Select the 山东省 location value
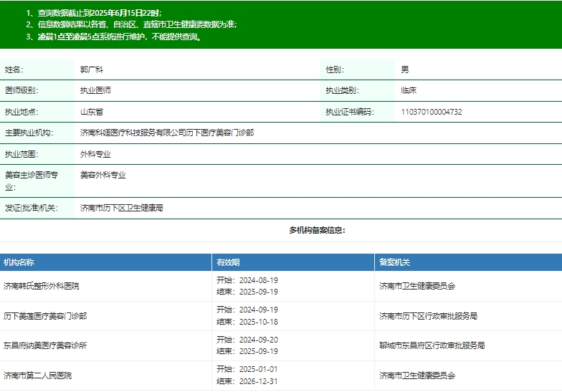 92,112
